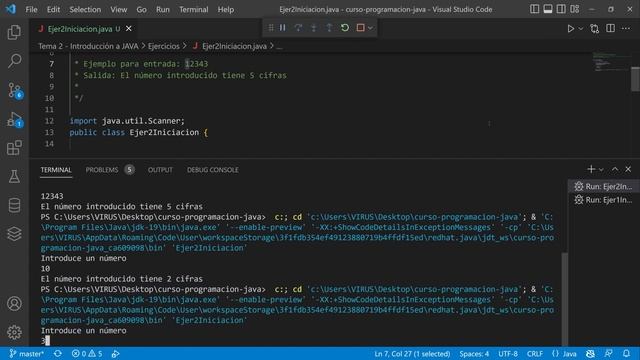Open the Manage gear menu
The height and width of the screenshot is (360, 640).
14,332
